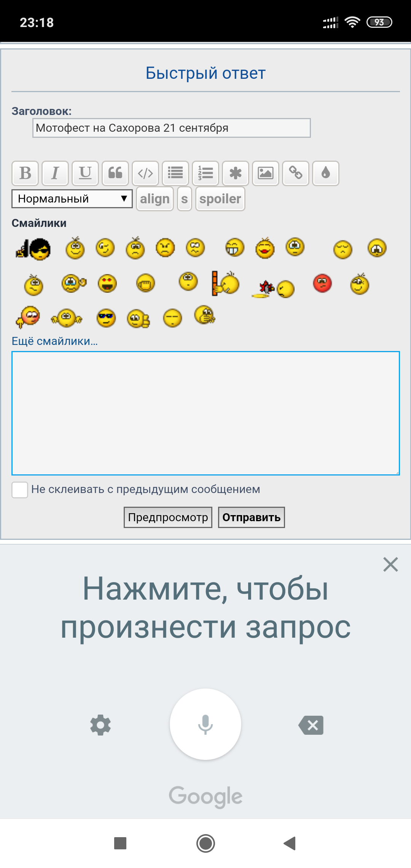Insert spoiler tag
Viewport: 411px width, 868px height.
[220, 199]
